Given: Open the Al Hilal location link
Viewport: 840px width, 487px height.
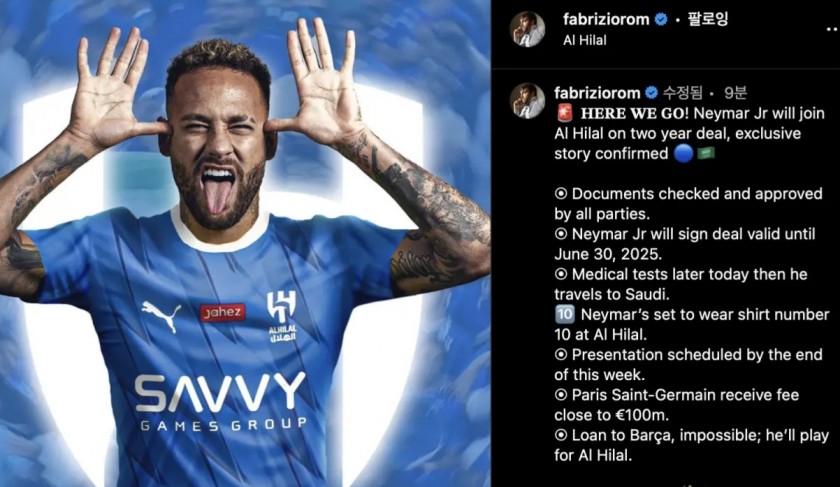Looking at the screenshot, I should pos(584,40).
